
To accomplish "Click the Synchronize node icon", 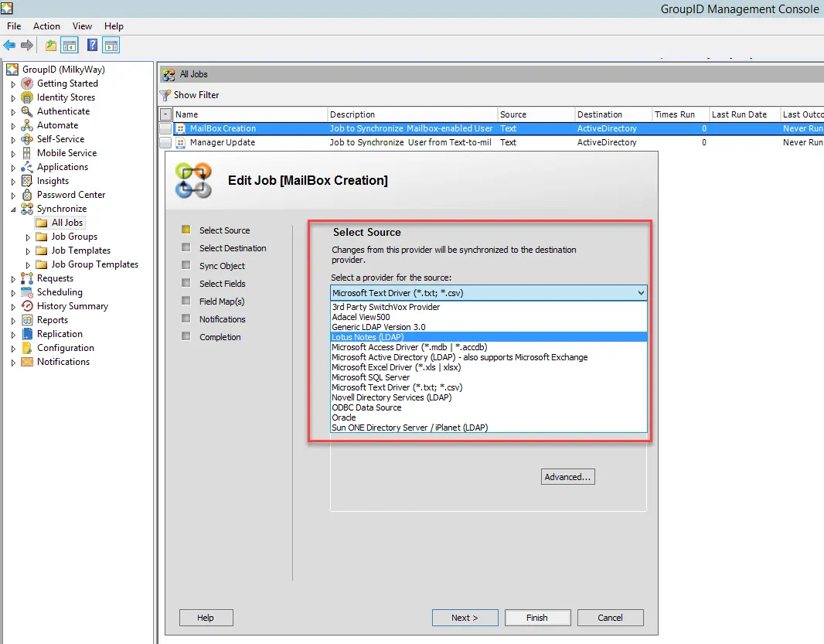I will point(27,209).
